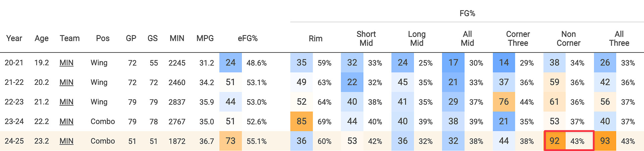Select the orange 76 Corner Three cell
This screenshot has width=644, height=151.
click(504, 102)
